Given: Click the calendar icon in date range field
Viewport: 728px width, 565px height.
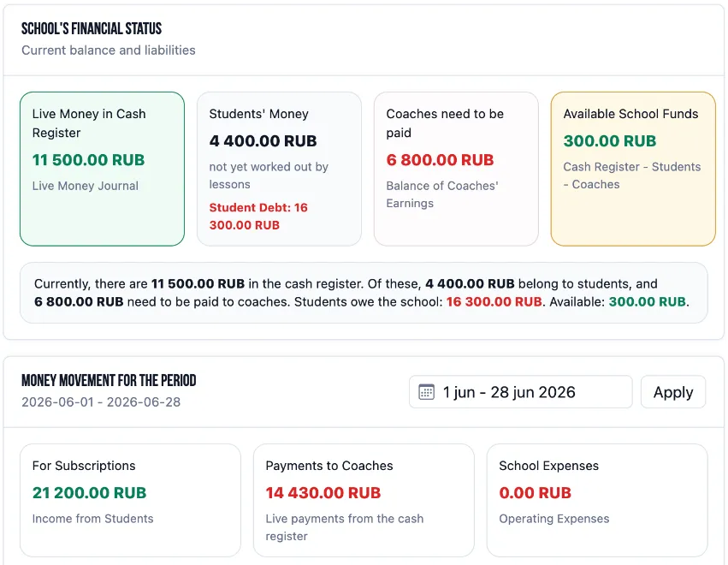Looking at the screenshot, I should (x=426, y=392).
